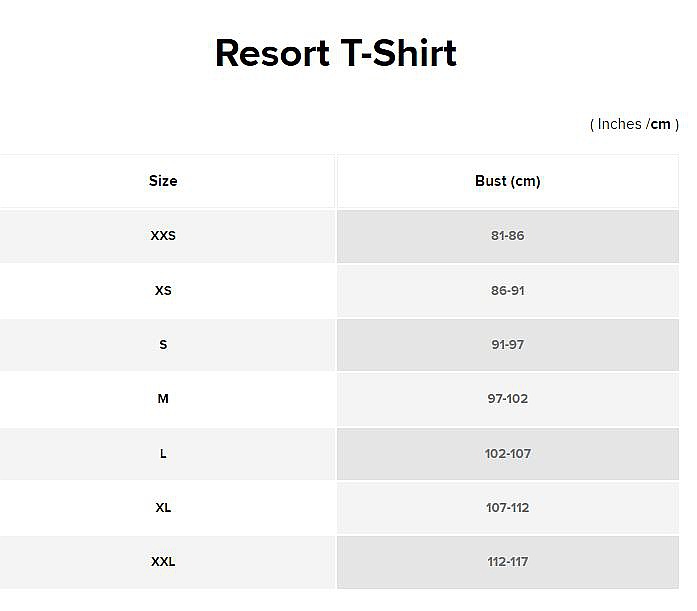697x611 pixels.
Task: Click the unit toggle slash separator
Action: [x=648, y=124]
